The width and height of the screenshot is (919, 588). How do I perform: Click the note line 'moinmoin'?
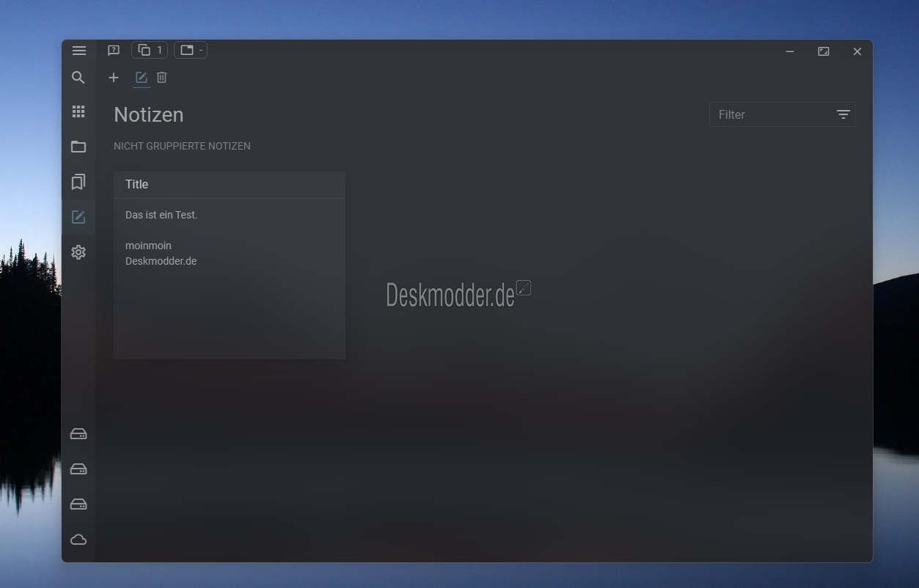coord(148,246)
